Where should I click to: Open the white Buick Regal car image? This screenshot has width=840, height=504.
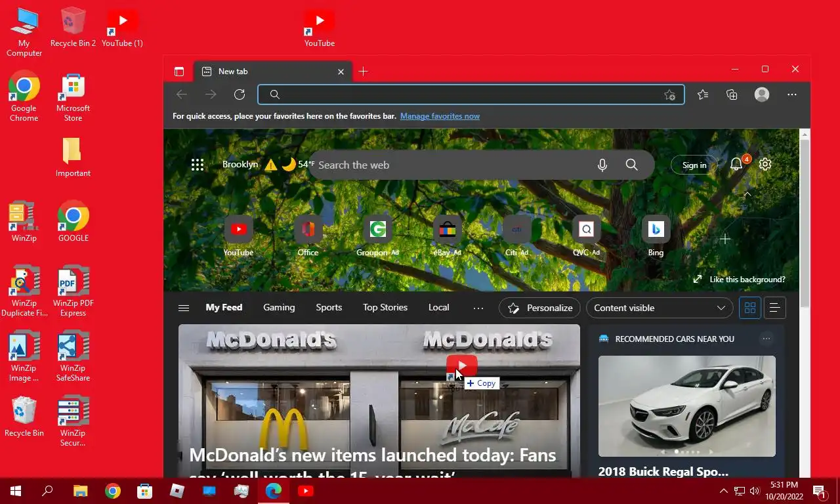point(686,406)
